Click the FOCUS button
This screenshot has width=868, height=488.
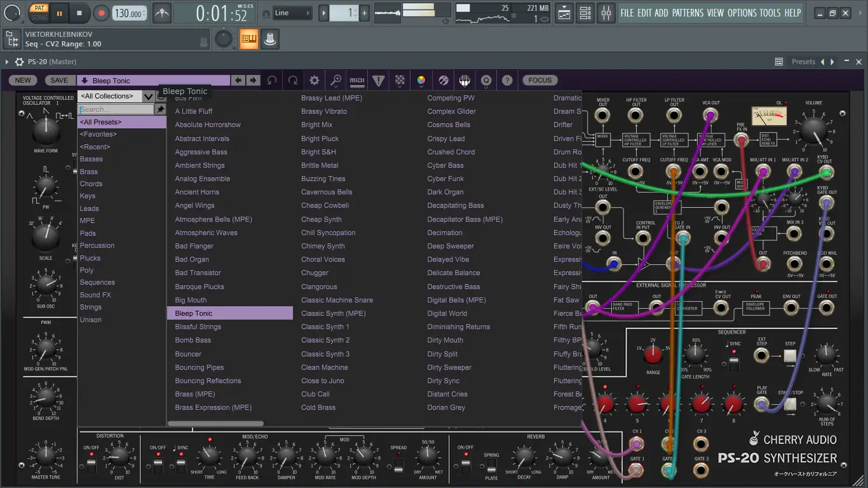click(x=539, y=81)
